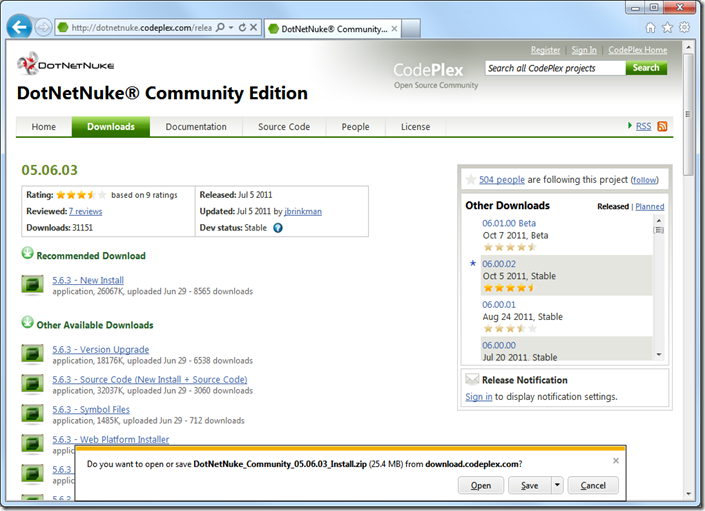Click the 5.6.3 Symbol Files file icon

[32, 414]
